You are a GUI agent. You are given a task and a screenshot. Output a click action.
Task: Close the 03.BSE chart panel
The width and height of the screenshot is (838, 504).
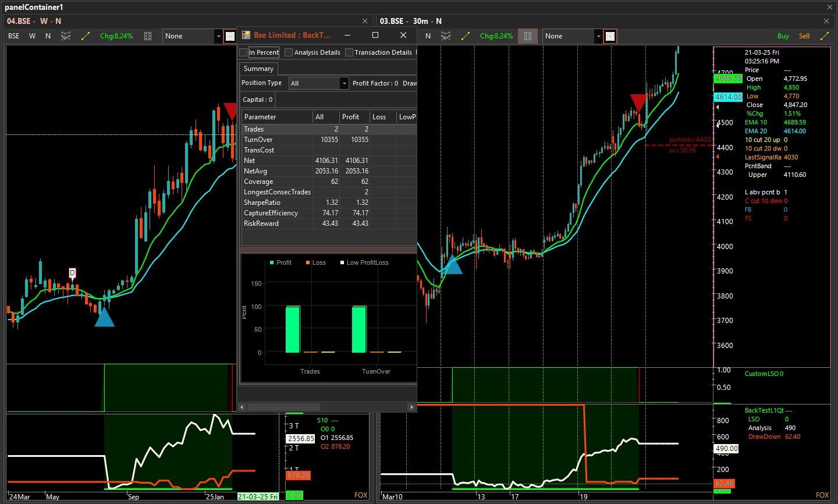[826, 21]
